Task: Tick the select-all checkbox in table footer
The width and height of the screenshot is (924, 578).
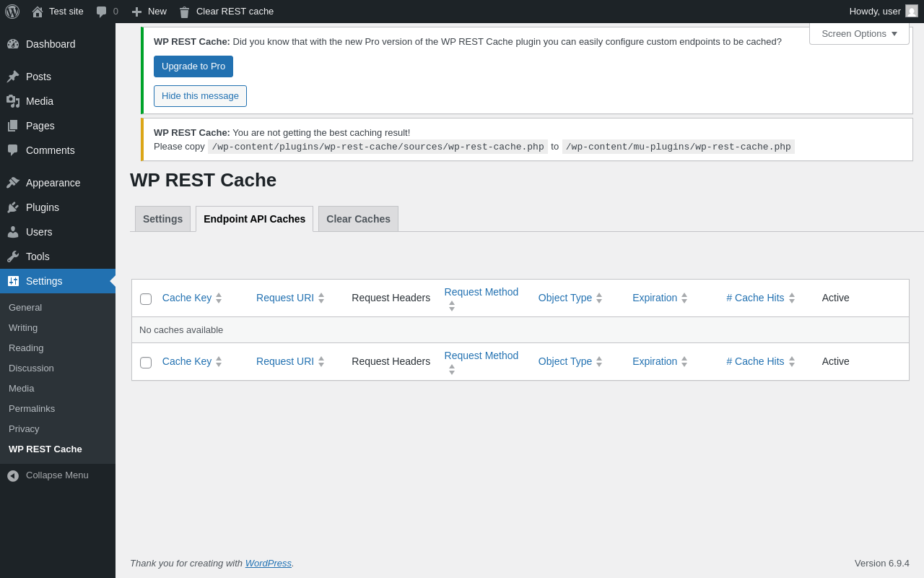Action: click(x=146, y=363)
